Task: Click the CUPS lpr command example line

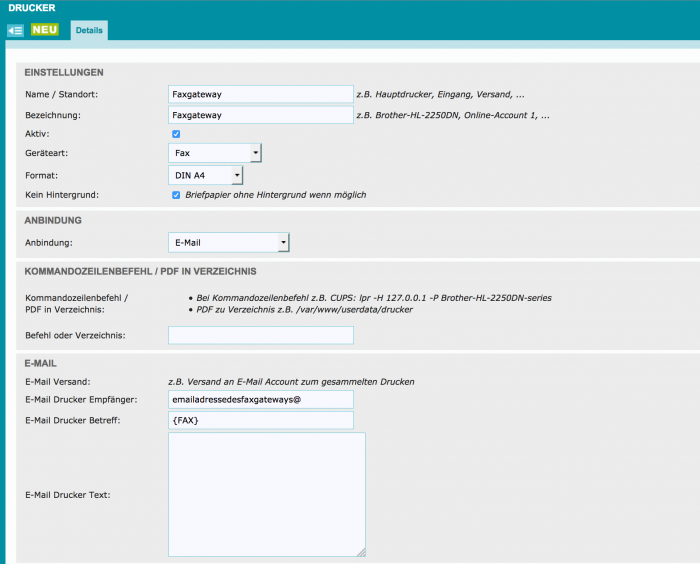Action: (374, 298)
